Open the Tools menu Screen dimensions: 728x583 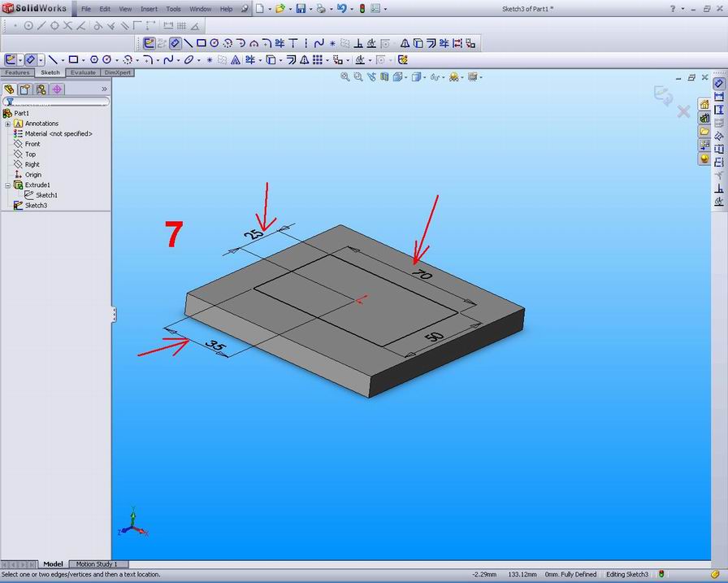[x=172, y=9]
